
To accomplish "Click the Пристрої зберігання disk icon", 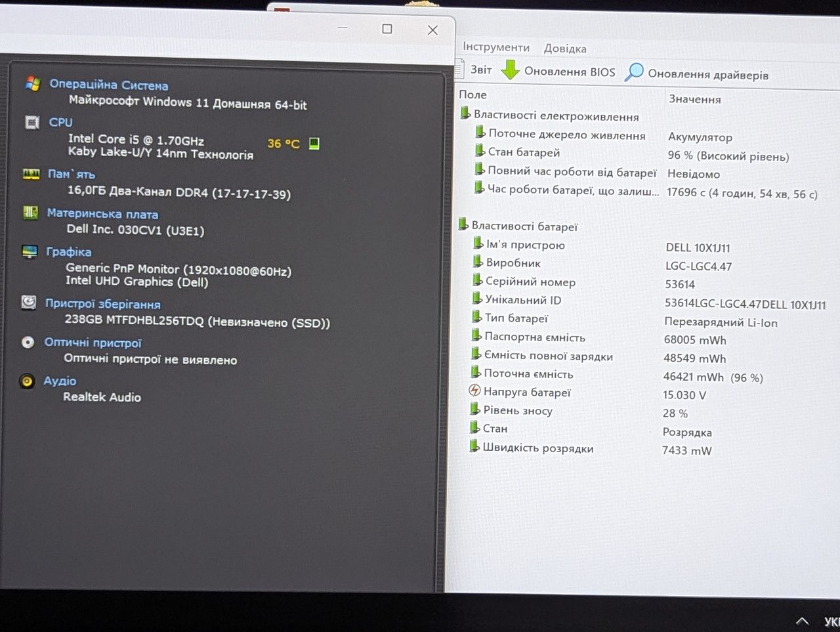I will 29,303.
